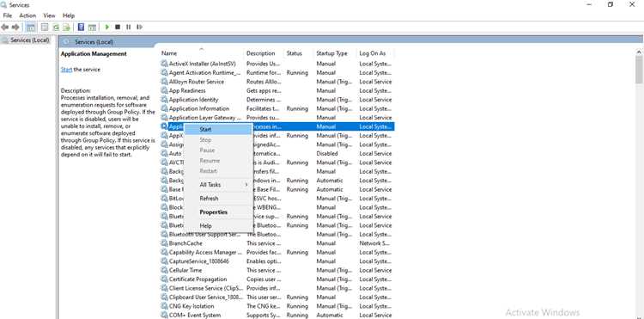The height and width of the screenshot is (319, 644).
Task: Choose Help in the context menu
Action: tap(218, 226)
